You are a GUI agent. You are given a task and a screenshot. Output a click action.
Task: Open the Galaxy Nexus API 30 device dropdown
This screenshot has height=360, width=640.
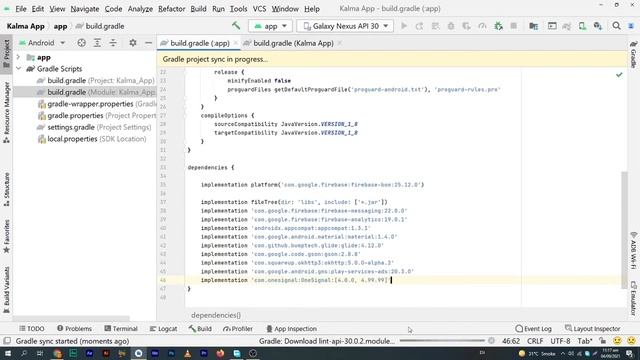coord(345,26)
